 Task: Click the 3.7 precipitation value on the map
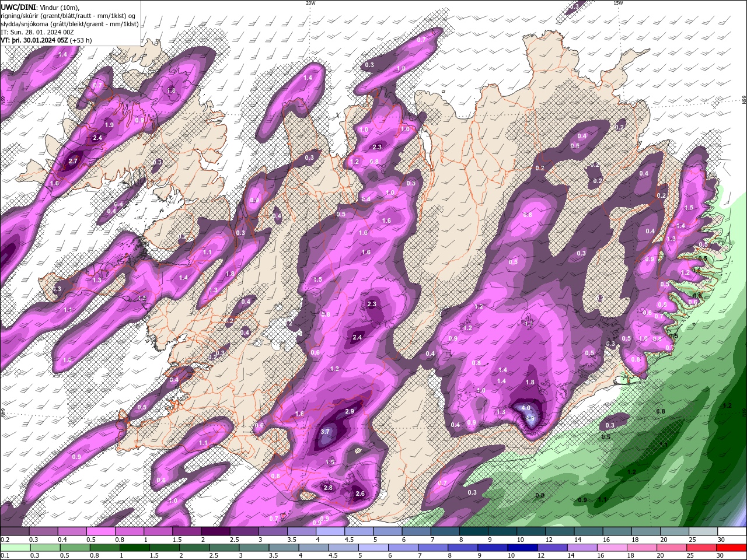326,432
